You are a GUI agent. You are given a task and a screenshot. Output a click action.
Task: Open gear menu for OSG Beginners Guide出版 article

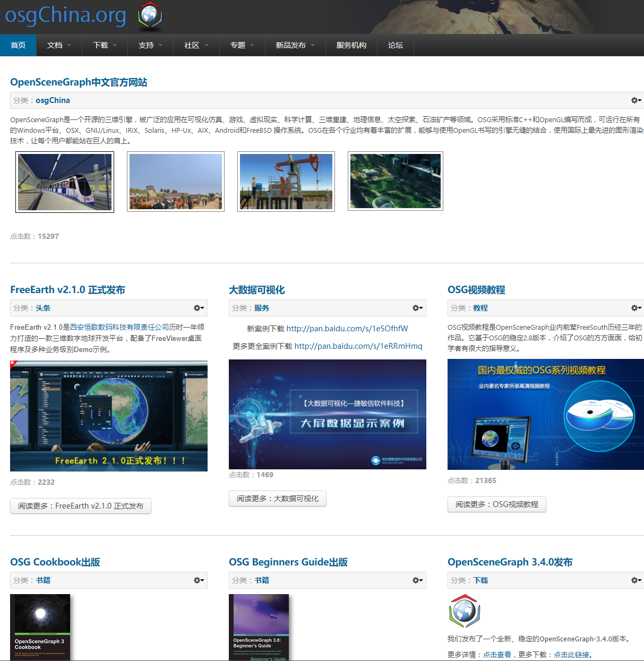tap(418, 580)
